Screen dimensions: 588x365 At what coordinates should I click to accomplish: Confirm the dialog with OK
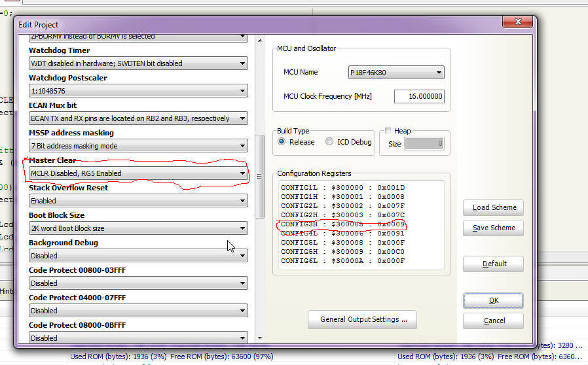pos(493,300)
